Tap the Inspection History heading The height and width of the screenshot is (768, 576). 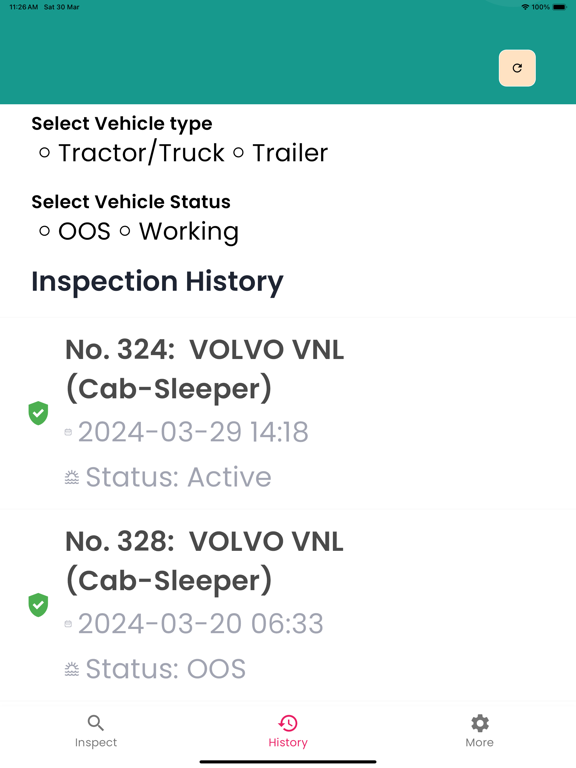point(157,282)
